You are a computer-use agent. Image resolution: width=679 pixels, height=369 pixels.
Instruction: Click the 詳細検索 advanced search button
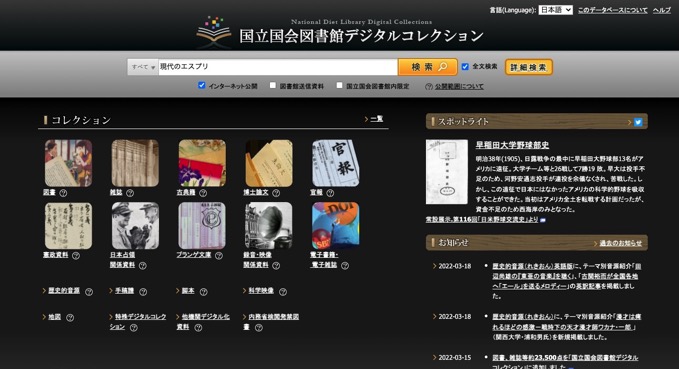click(529, 67)
